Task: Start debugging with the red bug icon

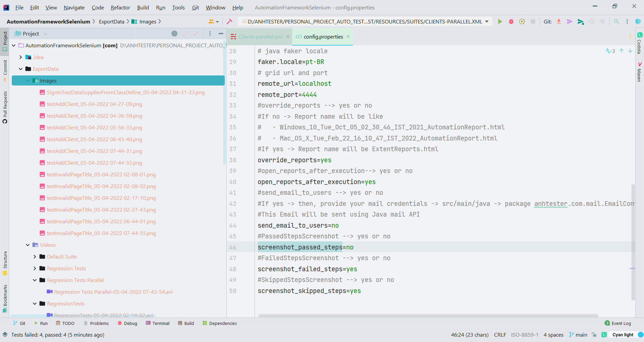Action: click(511, 21)
